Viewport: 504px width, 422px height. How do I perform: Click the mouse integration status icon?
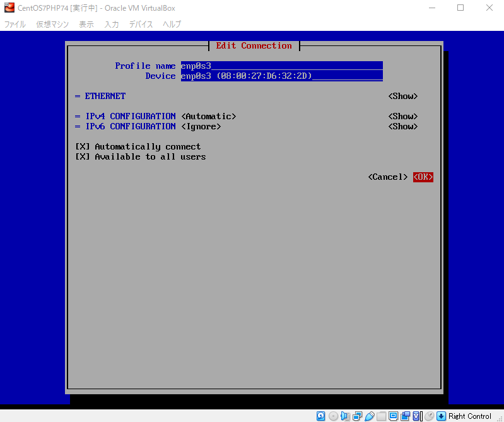click(429, 416)
